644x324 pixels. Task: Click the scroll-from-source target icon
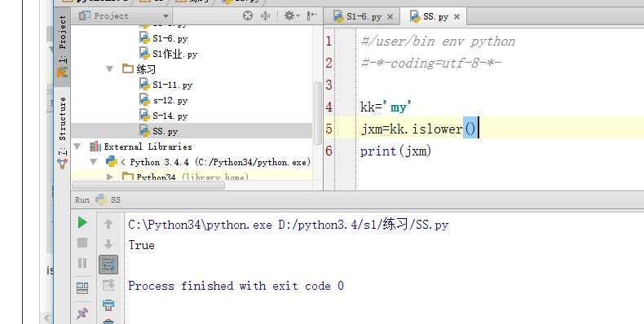pyautogui.click(x=248, y=16)
